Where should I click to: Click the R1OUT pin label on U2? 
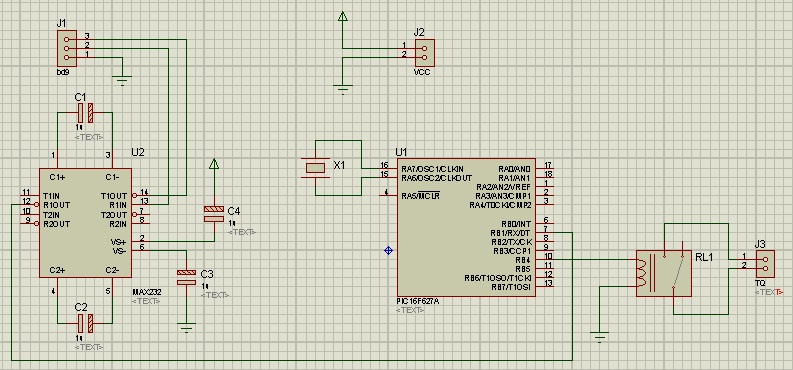(x=57, y=205)
